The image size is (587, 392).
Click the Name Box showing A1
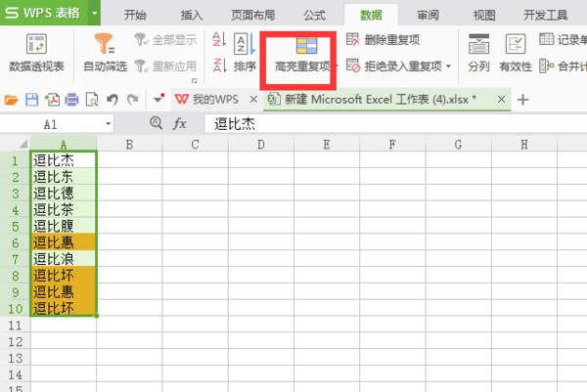(51, 124)
